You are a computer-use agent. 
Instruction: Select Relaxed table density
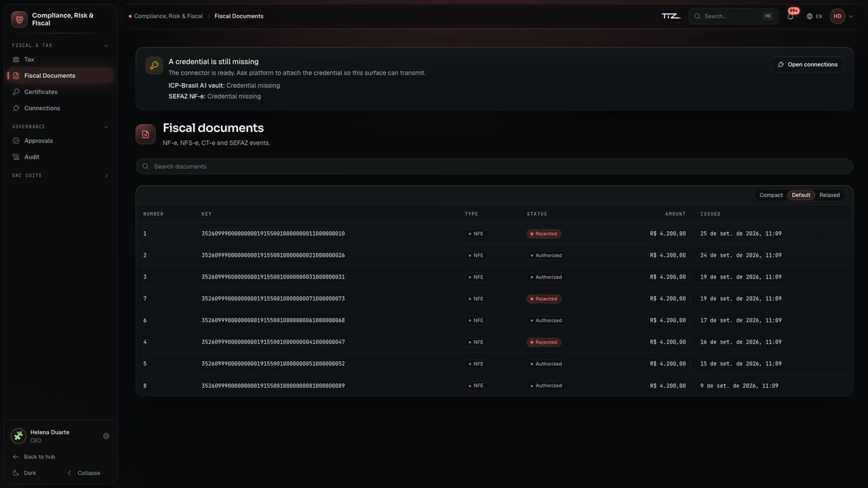pos(829,195)
